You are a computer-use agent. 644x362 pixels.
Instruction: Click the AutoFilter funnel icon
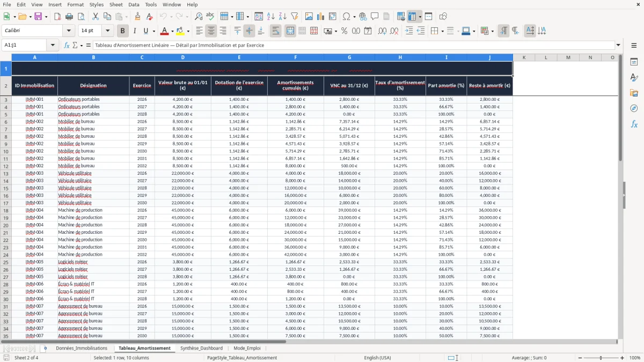(294, 17)
